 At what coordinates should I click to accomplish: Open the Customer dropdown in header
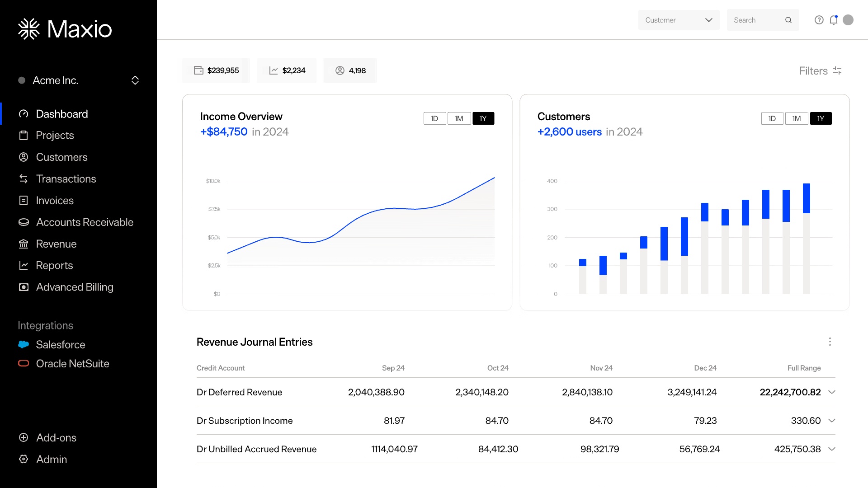coord(679,20)
